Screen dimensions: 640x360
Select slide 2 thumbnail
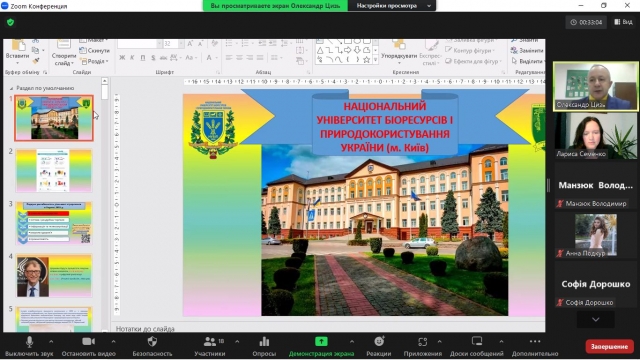54,171
